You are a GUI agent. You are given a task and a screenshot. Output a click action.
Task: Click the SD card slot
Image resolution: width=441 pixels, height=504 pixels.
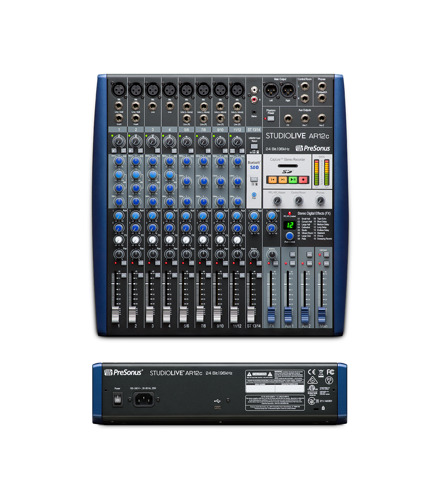(287, 166)
